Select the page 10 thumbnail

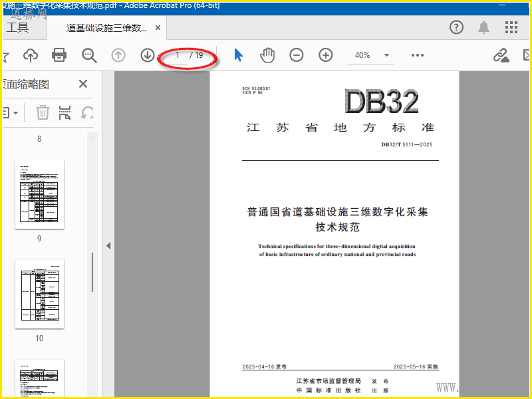pyautogui.click(x=40, y=294)
